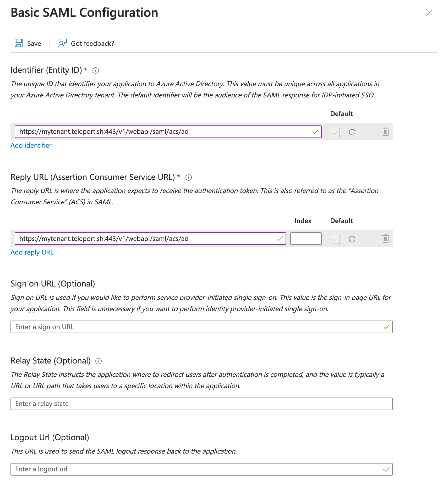Image resolution: width=448 pixels, height=485 pixels.
Task: Check the Default checkbox for the identifier
Action: tap(335, 132)
